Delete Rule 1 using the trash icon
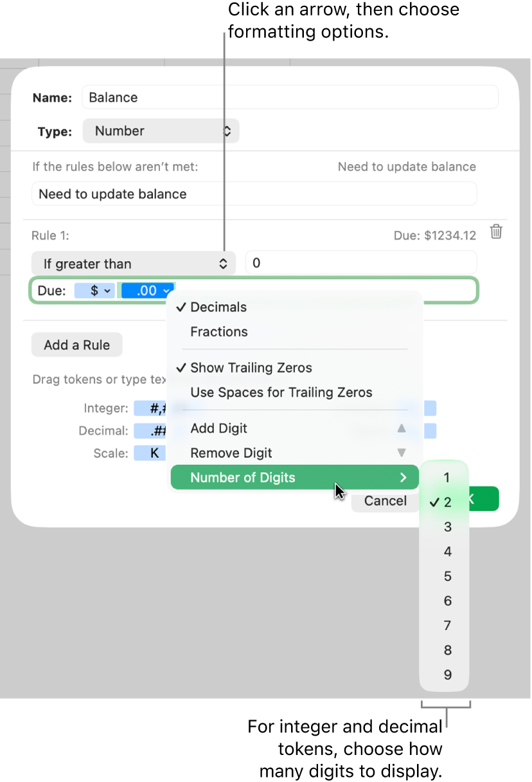The image size is (532, 782). point(495,233)
